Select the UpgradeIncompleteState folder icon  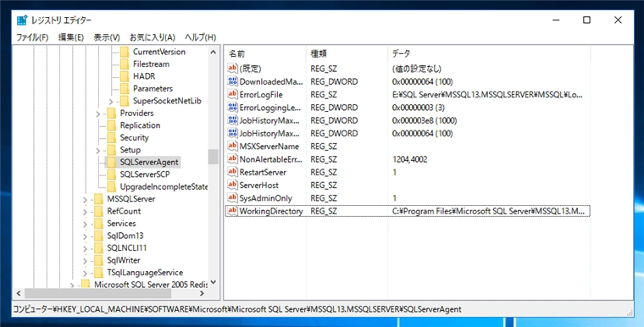click(111, 187)
